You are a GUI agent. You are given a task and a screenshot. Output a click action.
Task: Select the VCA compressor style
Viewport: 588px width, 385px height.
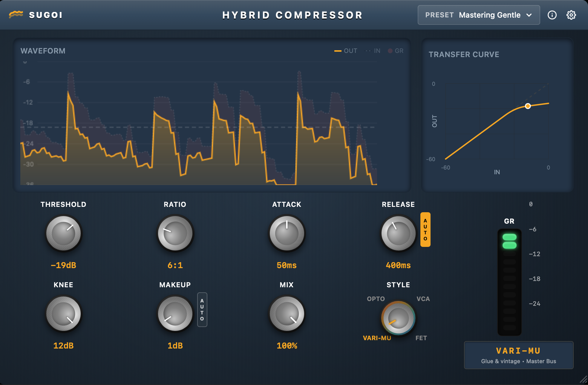point(423,299)
